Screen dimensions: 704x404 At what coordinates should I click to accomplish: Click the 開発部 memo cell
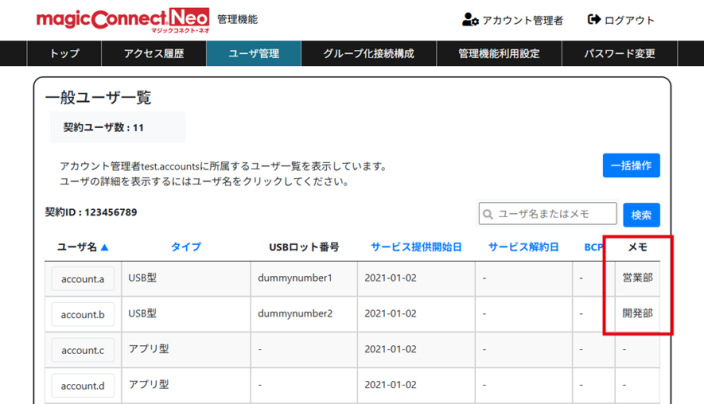[638, 313]
